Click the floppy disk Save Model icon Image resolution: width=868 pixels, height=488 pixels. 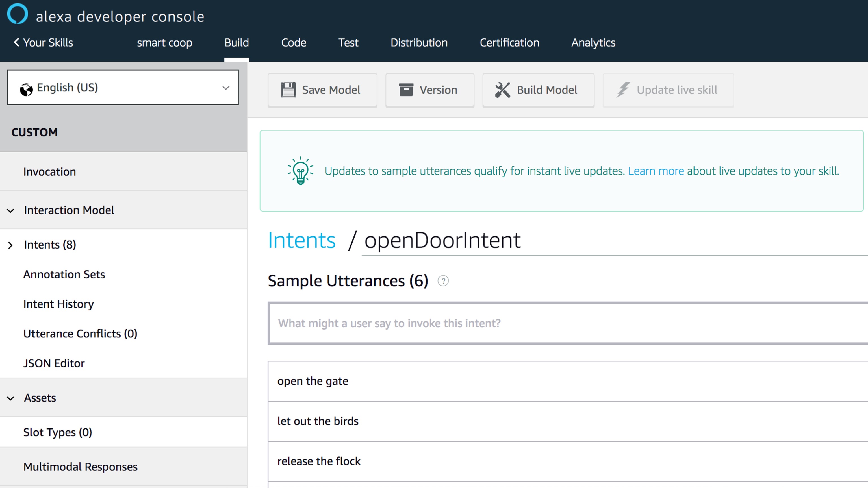288,90
